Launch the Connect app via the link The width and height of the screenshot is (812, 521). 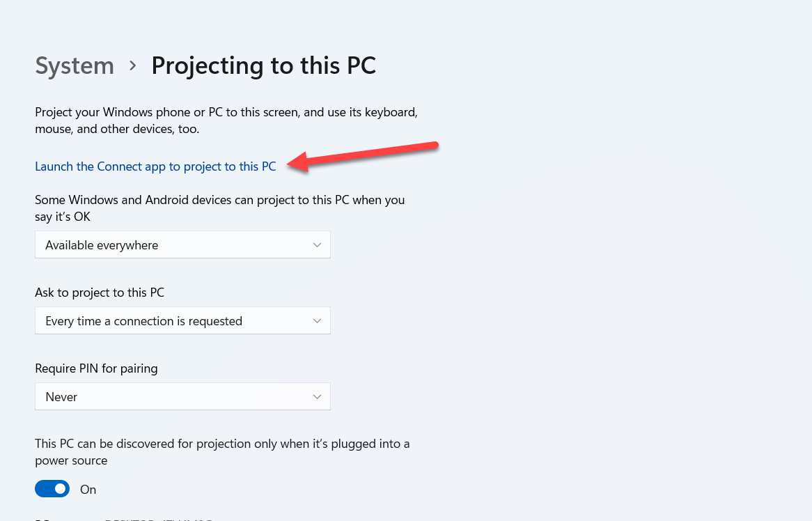155,166
